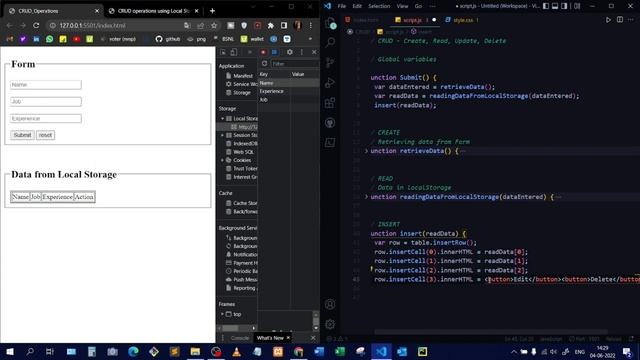Open DevTools settings gear
The image size is (640, 360).
pos(289,52)
